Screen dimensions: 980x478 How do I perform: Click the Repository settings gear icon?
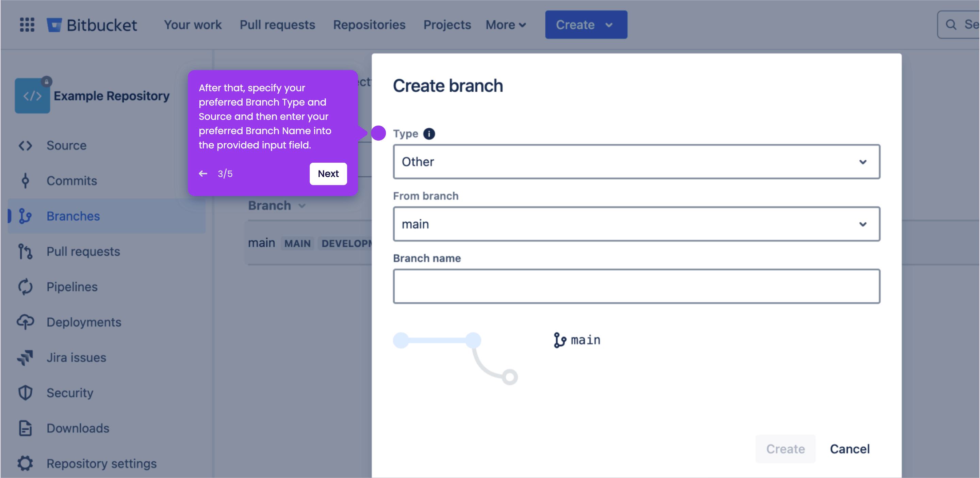[x=26, y=464]
